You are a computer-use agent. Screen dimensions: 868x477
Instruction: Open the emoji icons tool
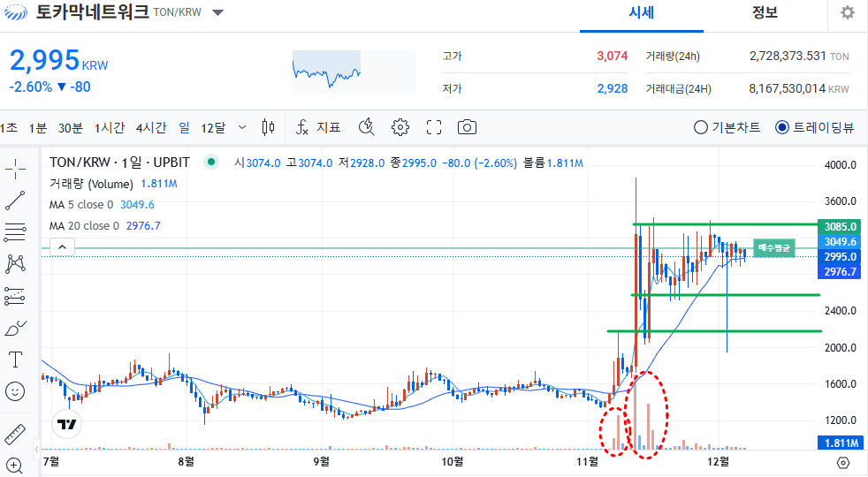[x=15, y=391]
